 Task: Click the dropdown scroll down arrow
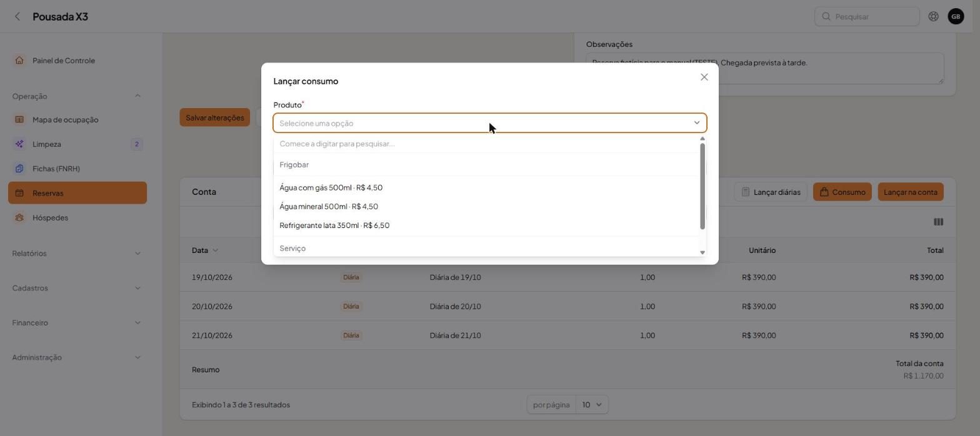click(x=702, y=252)
